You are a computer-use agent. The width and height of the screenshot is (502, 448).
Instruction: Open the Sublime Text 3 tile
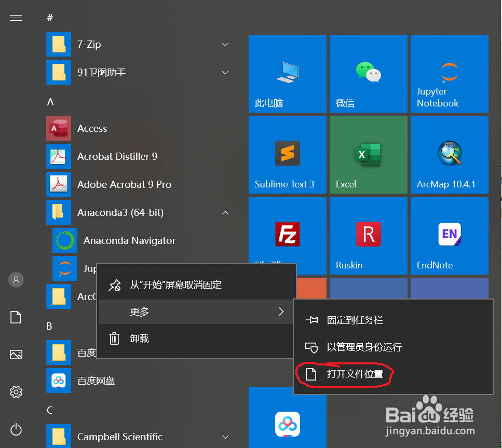coord(288,155)
